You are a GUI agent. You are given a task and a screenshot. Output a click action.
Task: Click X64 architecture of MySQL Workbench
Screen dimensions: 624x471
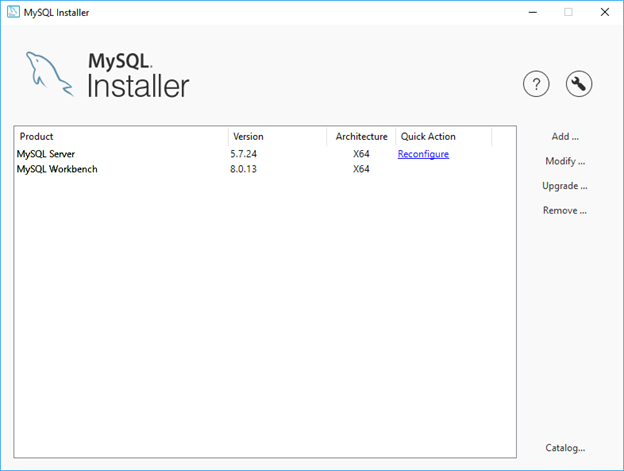(x=361, y=169)
